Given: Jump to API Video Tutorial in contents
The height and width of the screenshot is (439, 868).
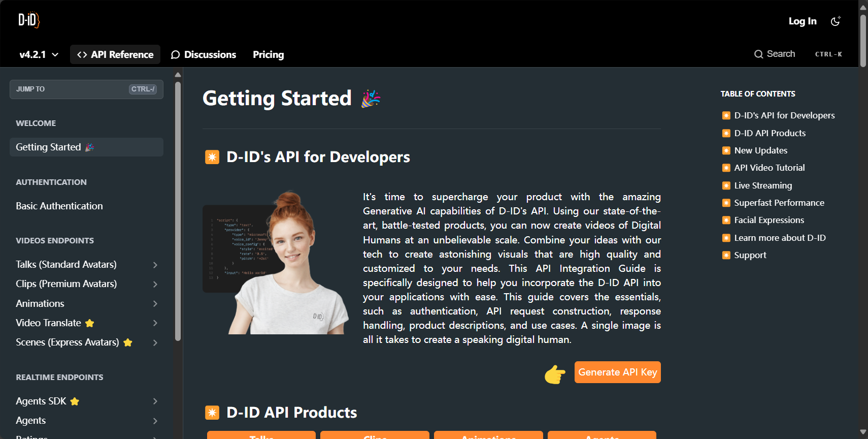Looking at the screenshot, I should (x=769, y=168).
